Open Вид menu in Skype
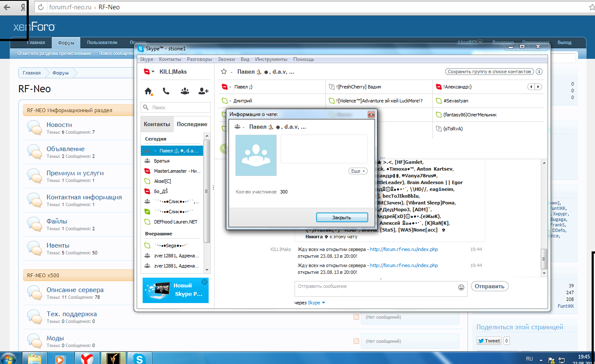 coord(245,59)
